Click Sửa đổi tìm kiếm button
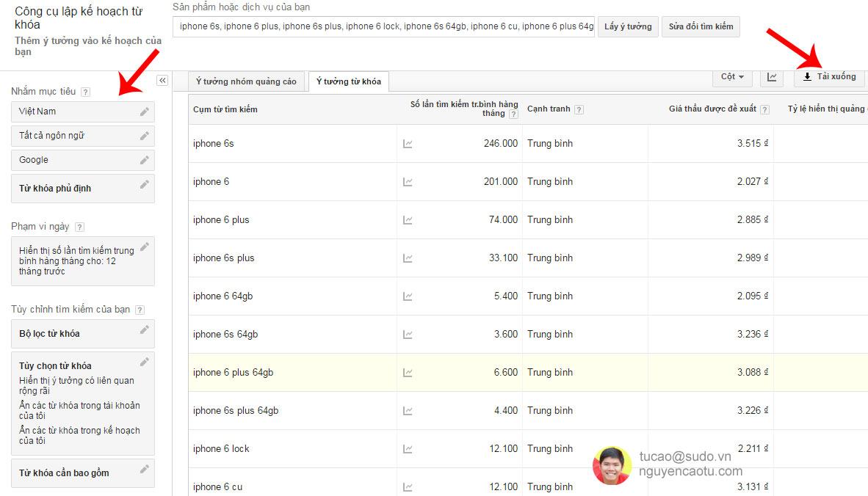This screenshot has width=868, height=496. 701,27
